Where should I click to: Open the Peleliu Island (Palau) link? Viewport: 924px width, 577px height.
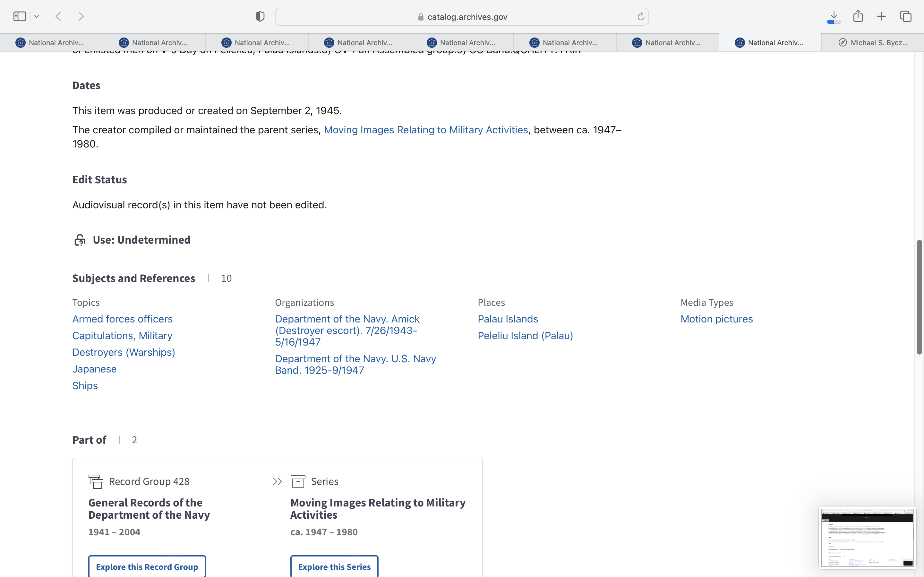point(525,335)
